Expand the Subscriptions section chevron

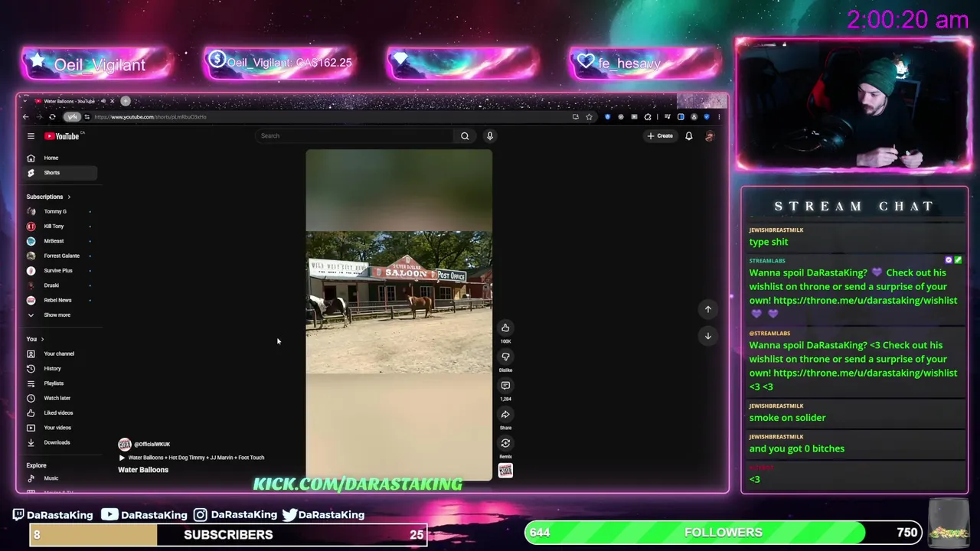69,197
